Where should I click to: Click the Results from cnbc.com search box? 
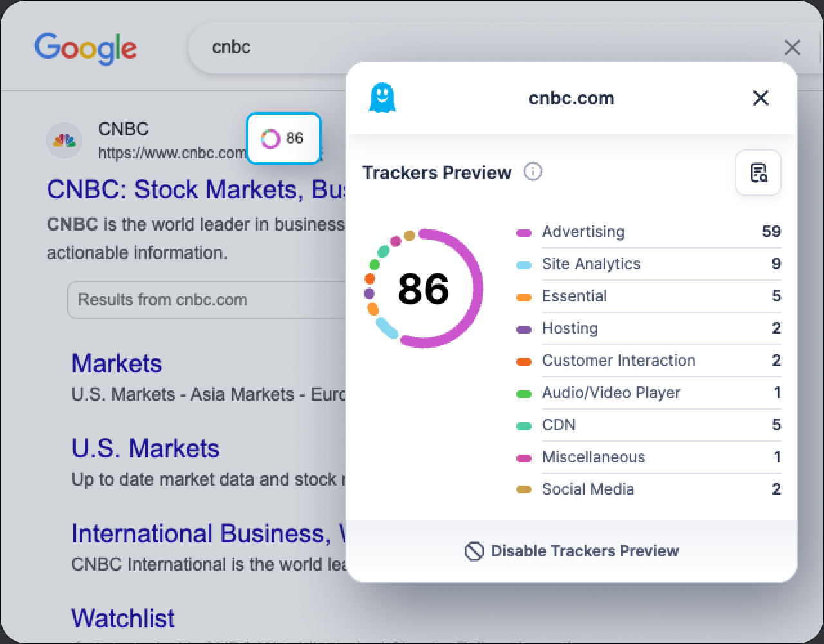206,299
